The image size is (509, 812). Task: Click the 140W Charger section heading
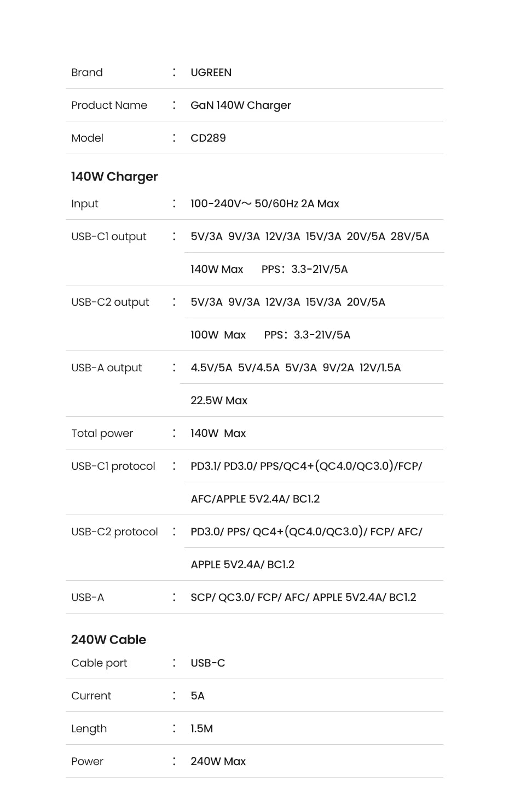point(114,177)
